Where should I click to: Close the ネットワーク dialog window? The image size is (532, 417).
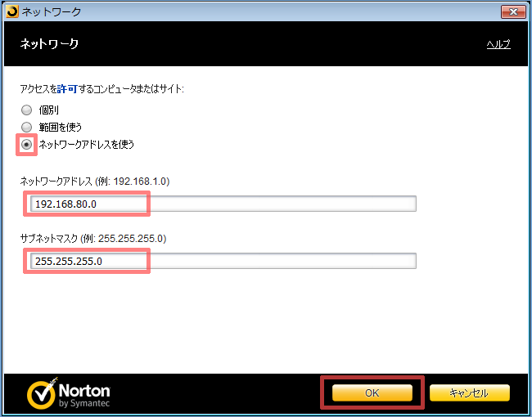[512, 11]
